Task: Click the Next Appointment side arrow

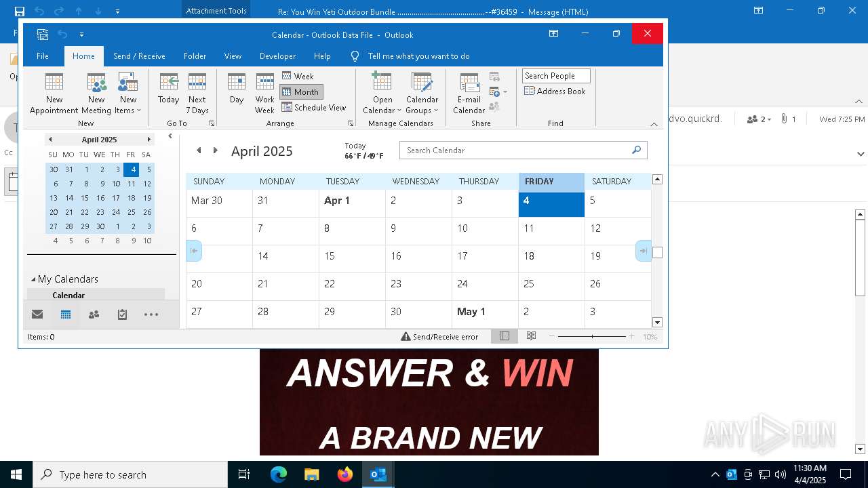Action: coord(643,251)
